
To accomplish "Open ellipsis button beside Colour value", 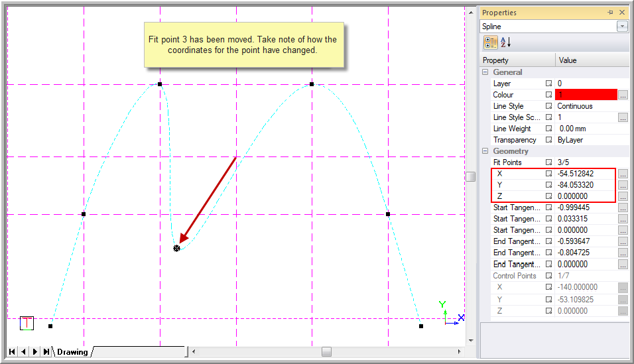I will (623, 95).
